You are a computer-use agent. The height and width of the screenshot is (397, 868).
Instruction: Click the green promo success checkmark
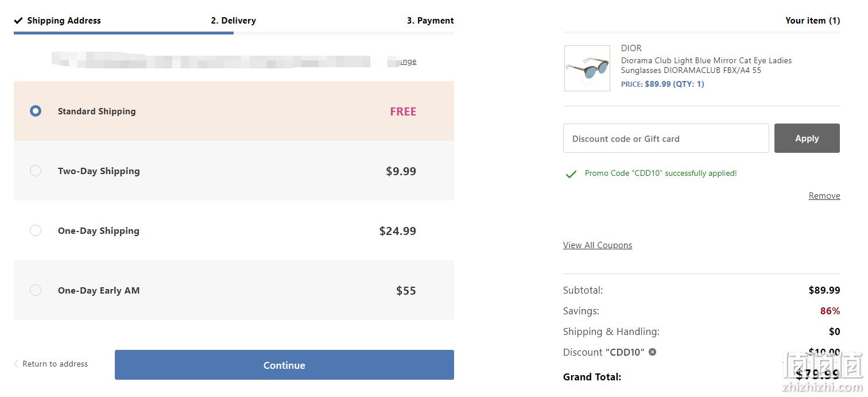tap(571, 174)
